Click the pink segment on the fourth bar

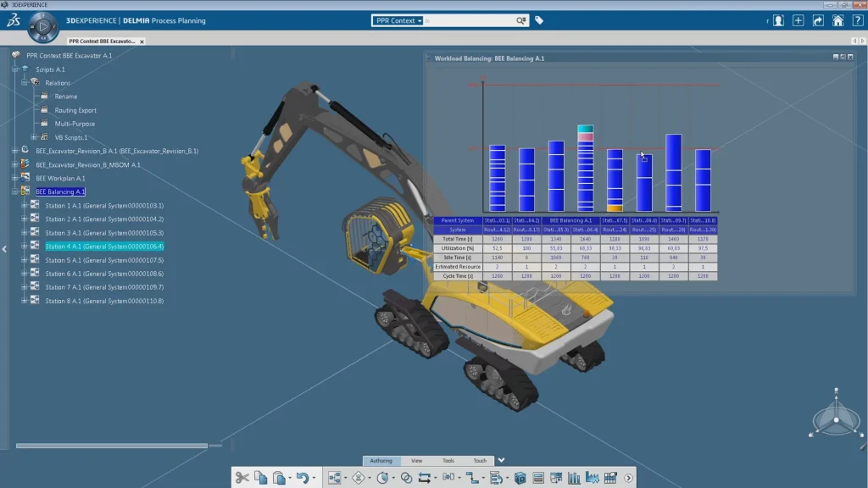(586, 136)
